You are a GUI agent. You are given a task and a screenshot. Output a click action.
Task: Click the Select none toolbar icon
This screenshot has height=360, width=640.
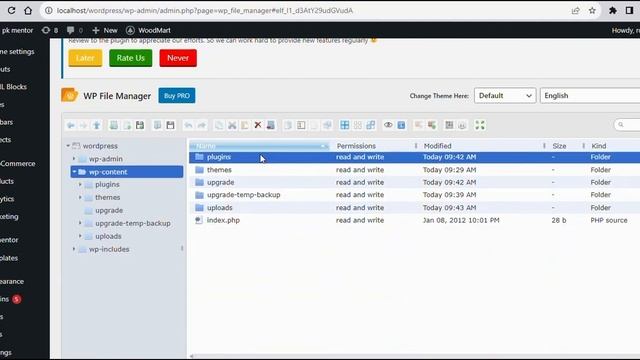point(358,125)
